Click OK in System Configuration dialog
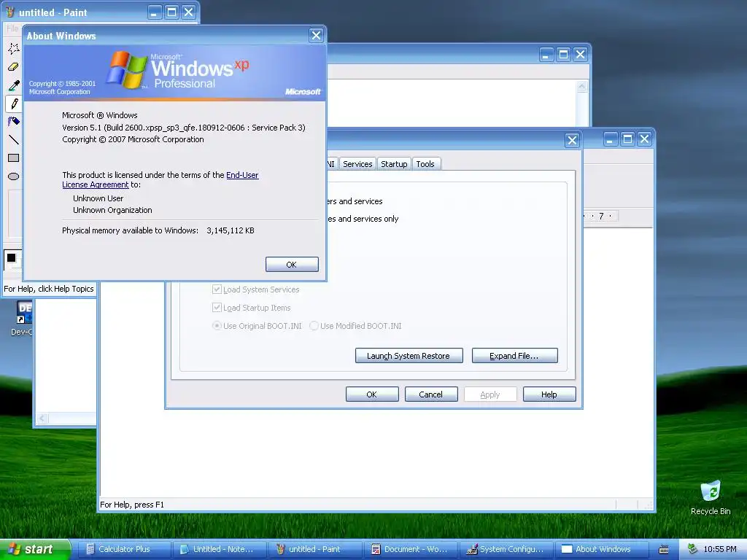The width and height of the screenshot is (747, 560). (371, 394)
